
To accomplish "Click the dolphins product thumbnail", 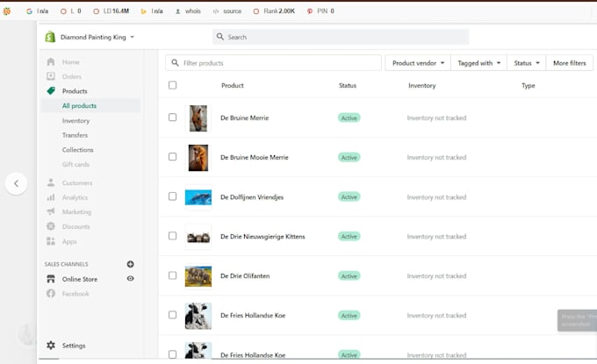I will pos(198,197).
